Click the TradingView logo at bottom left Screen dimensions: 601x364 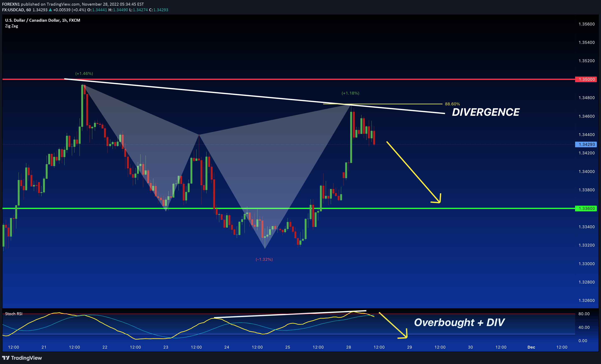[x=22, y=358]
